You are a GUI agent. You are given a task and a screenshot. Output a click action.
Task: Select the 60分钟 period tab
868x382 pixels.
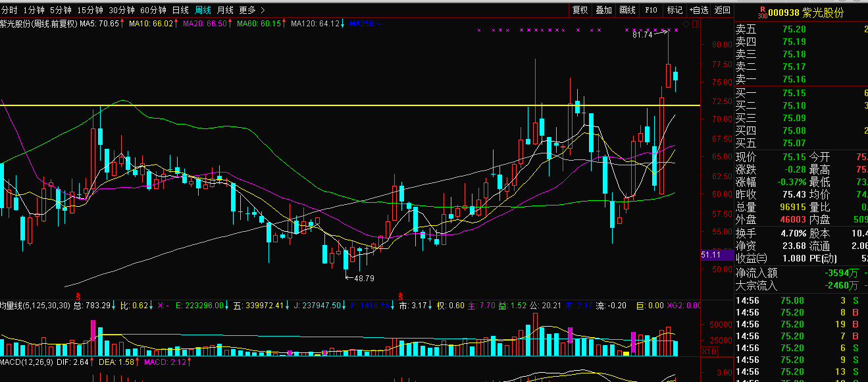153,10
